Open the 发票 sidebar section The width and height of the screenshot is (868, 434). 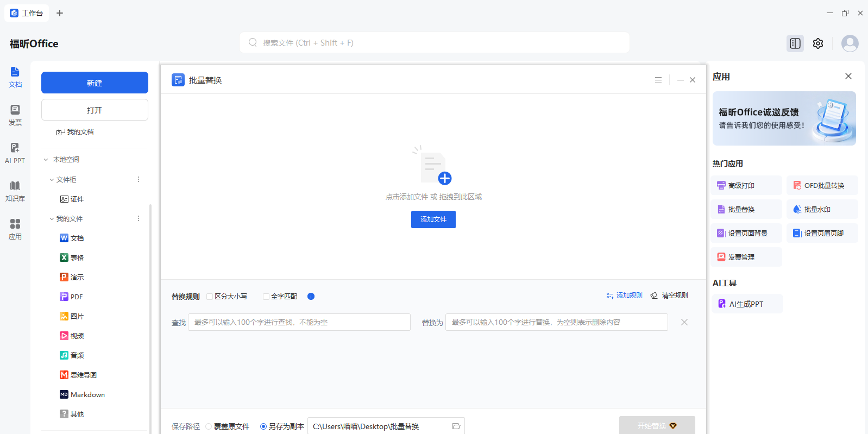click(x=15, y=115)
